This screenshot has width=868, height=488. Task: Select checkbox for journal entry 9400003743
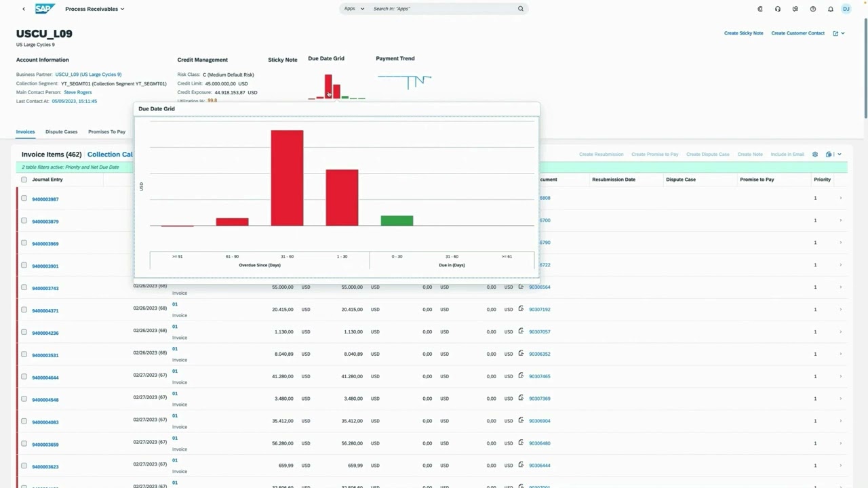pyautogui.click(x=24, y=287)
